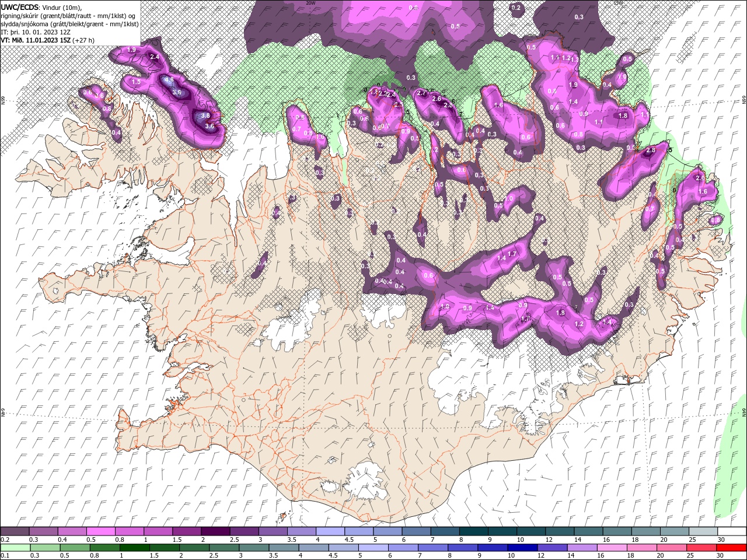747x560 pixels.
Task: Pick the deep blue lower swatch between 10 and 12
Action: coord(522,548)
